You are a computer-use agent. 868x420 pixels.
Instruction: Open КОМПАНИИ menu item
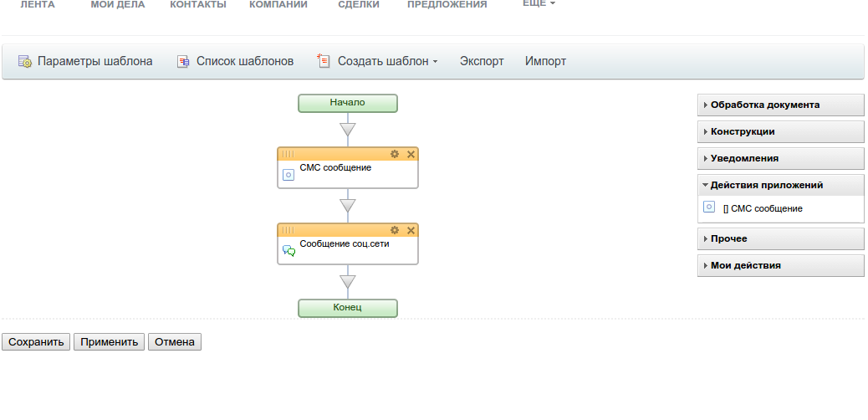[278, 4]
